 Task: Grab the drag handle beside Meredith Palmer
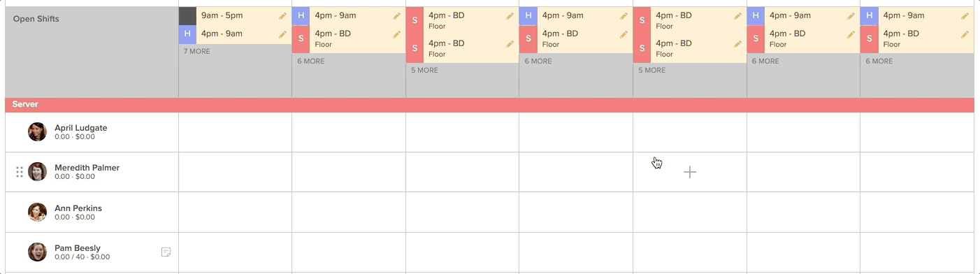pyautogui.click(x=20, y=172)
